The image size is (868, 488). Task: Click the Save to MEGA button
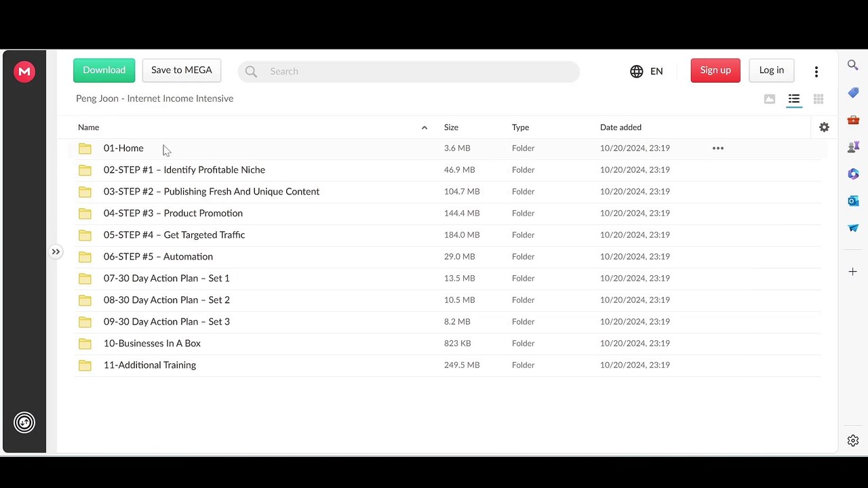[x=182, y=70]
